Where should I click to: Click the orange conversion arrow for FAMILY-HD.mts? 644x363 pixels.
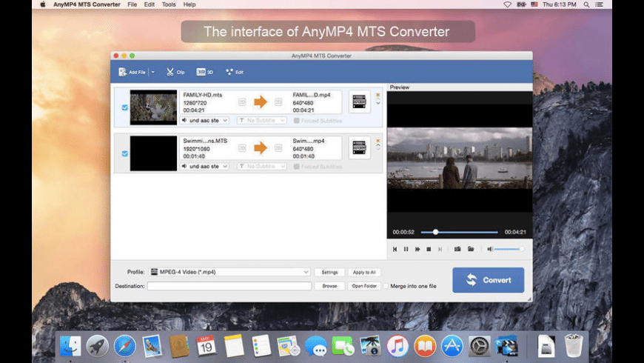pyautogui.click(x=260, y=102)
